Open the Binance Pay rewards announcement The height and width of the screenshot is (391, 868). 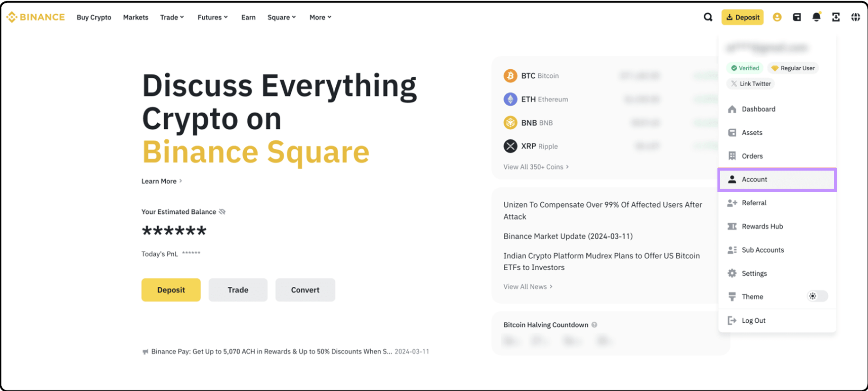[x=286, y=352]
